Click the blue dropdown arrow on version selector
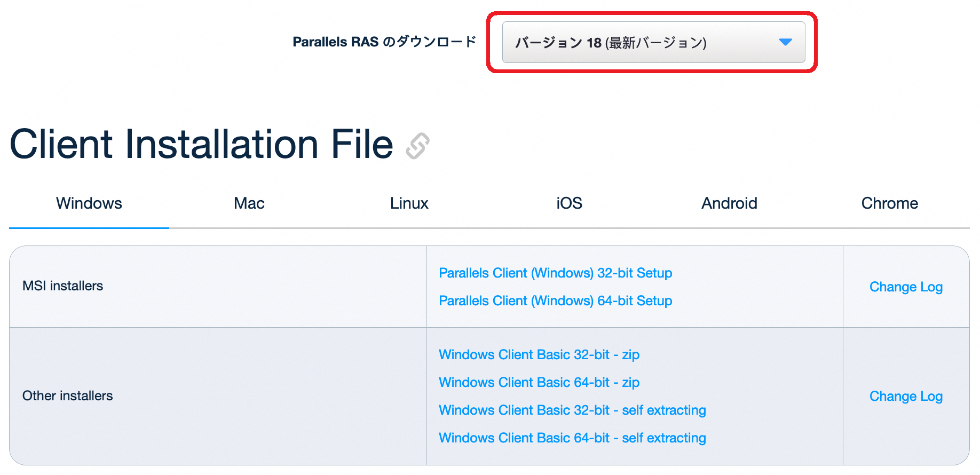The height and width of the screenshot is (475, 980). 784,43
